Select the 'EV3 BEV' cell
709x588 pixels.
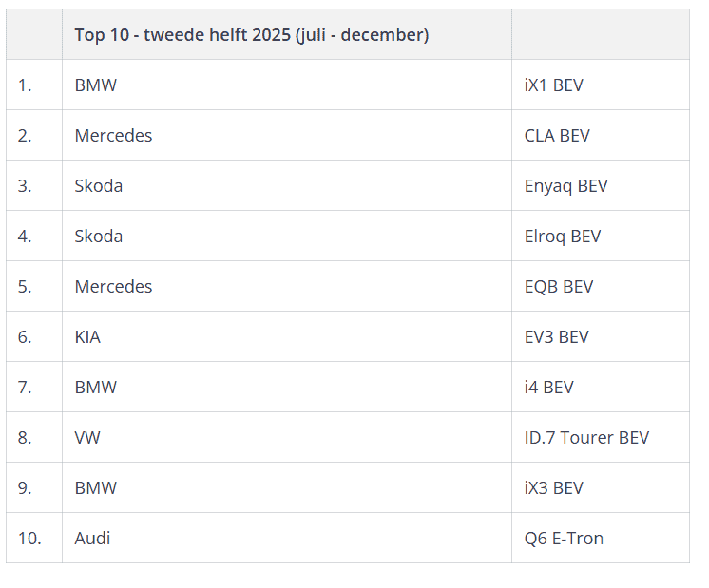point(556,337)
